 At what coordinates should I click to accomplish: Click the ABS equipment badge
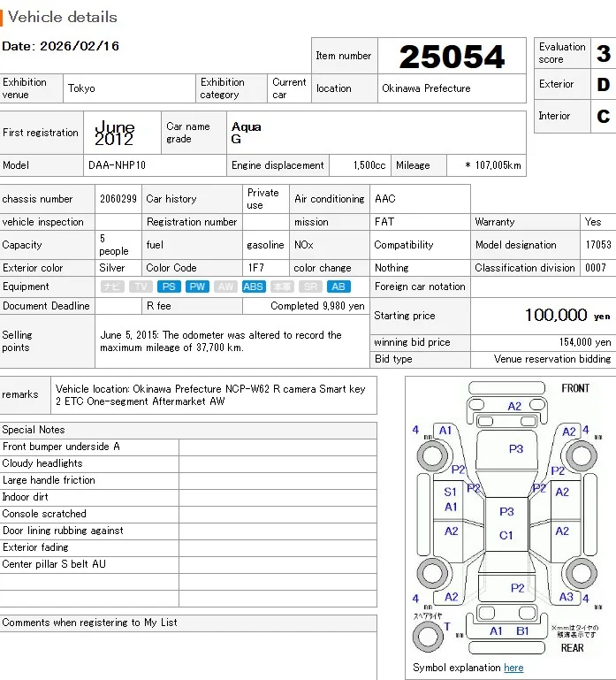pos(254,287)
